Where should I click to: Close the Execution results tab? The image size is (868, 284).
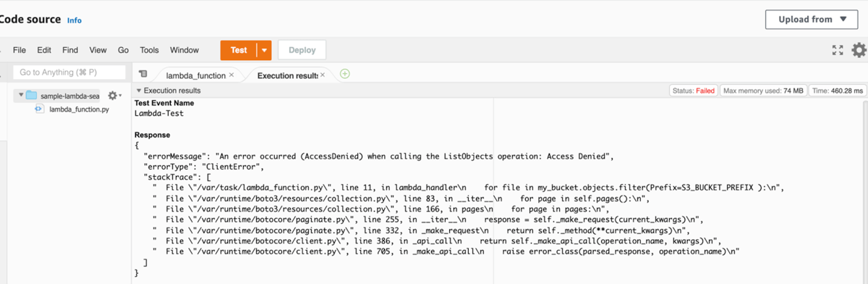[323, 75]
